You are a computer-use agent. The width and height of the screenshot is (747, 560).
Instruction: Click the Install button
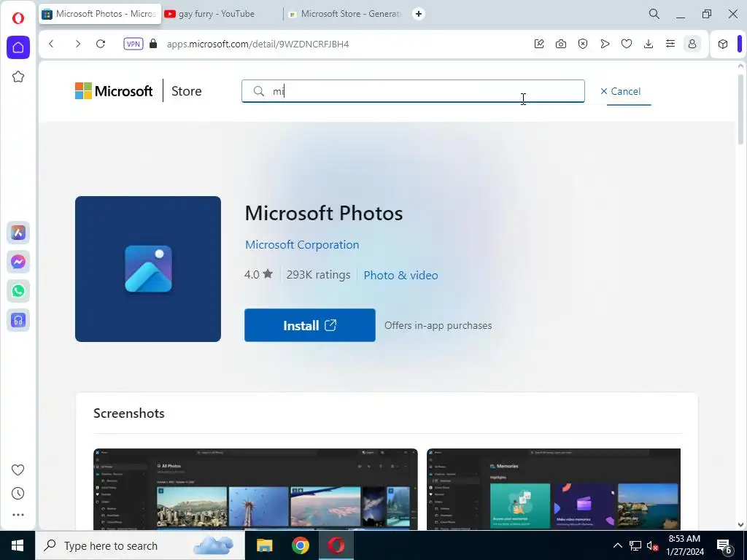point(309,325)
